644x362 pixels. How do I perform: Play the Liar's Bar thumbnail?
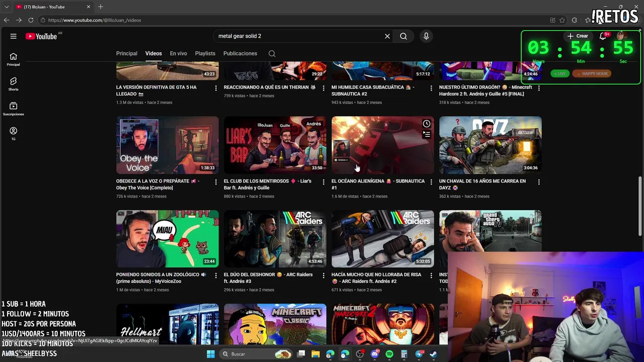[x=275, y=145]
